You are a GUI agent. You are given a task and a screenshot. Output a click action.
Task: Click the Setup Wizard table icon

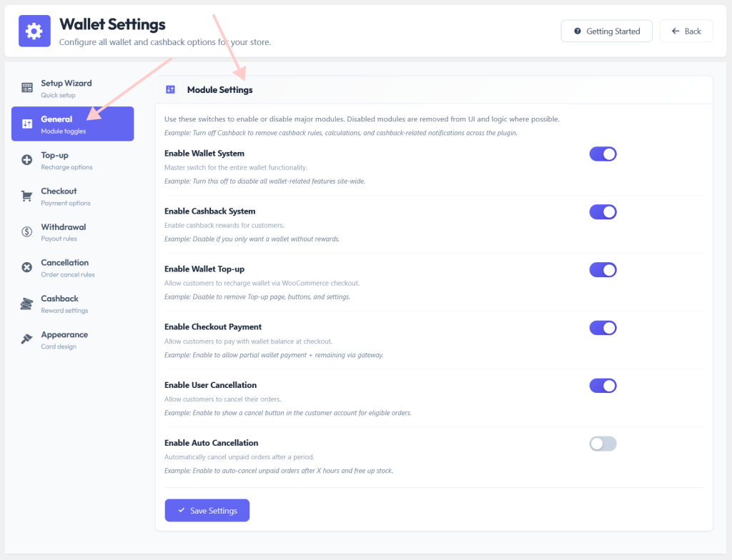[x=27, y=87]
